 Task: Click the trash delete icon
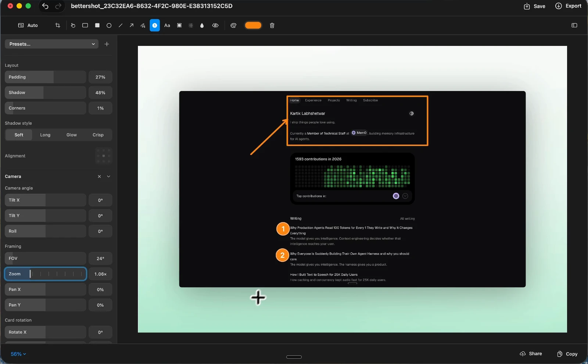272,25
